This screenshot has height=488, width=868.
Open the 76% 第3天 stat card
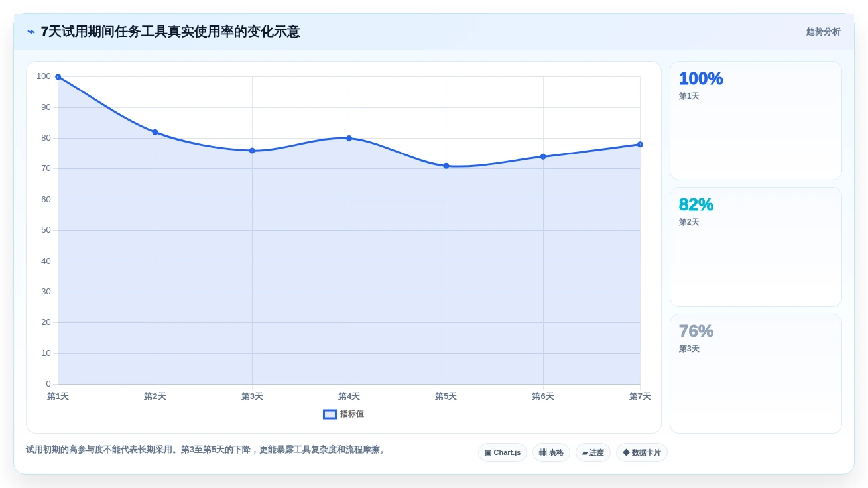tap(756, 373)
